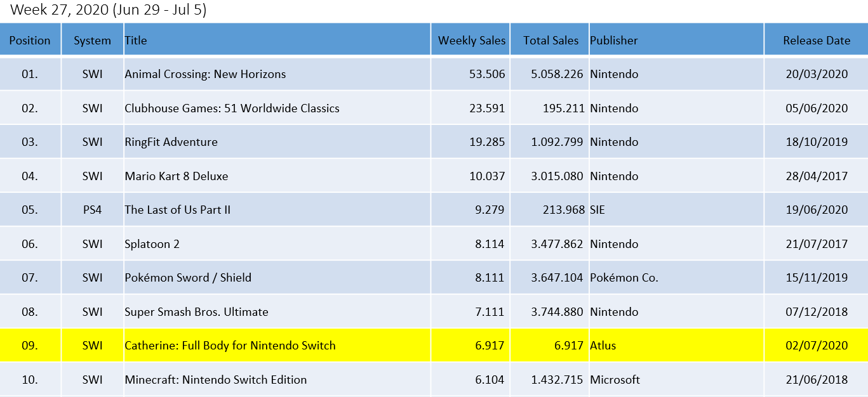Click release date 20/03/2020
Viewport: 868px width, 397px height.
coord(816,74)
